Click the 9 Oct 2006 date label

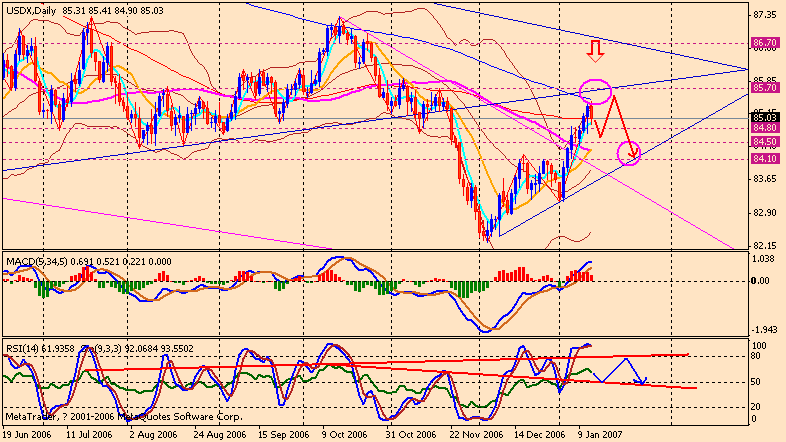(x=343, y=435)
